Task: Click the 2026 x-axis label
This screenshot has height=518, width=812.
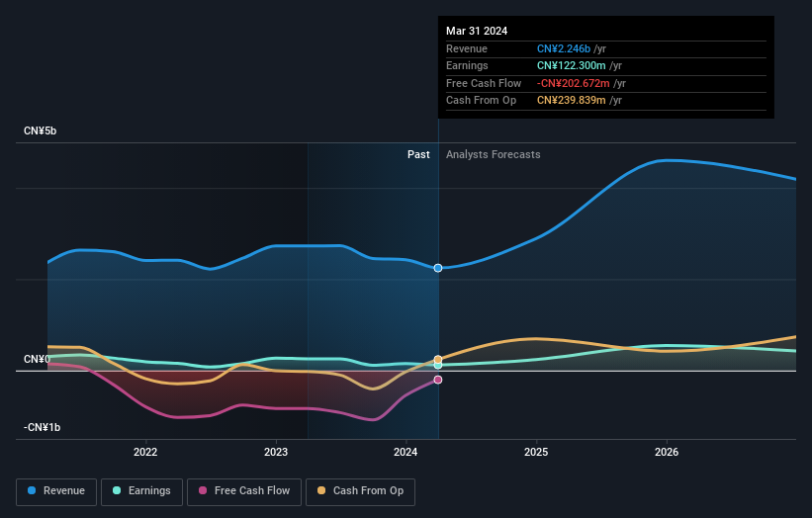Action: tap(667, 452)
